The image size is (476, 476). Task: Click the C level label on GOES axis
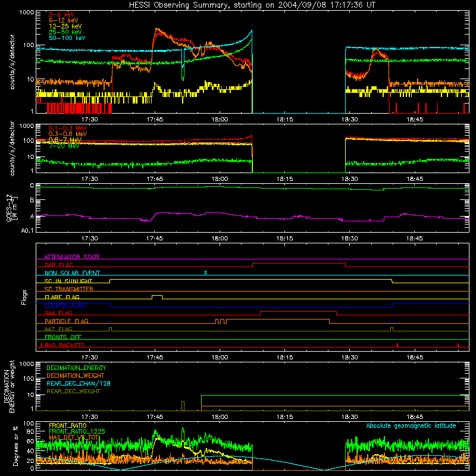coord(32,186)
